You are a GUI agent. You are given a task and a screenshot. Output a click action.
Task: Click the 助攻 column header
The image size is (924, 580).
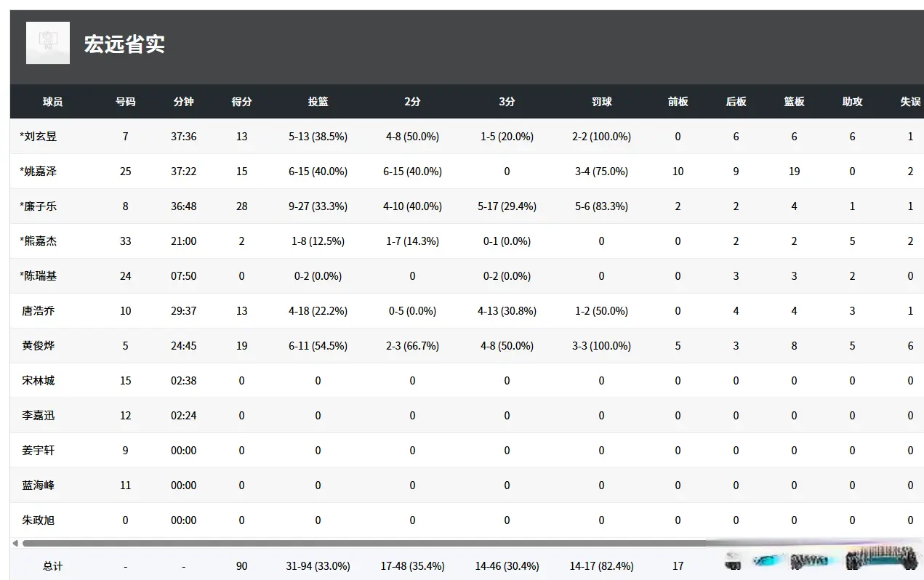coord(852,102)
